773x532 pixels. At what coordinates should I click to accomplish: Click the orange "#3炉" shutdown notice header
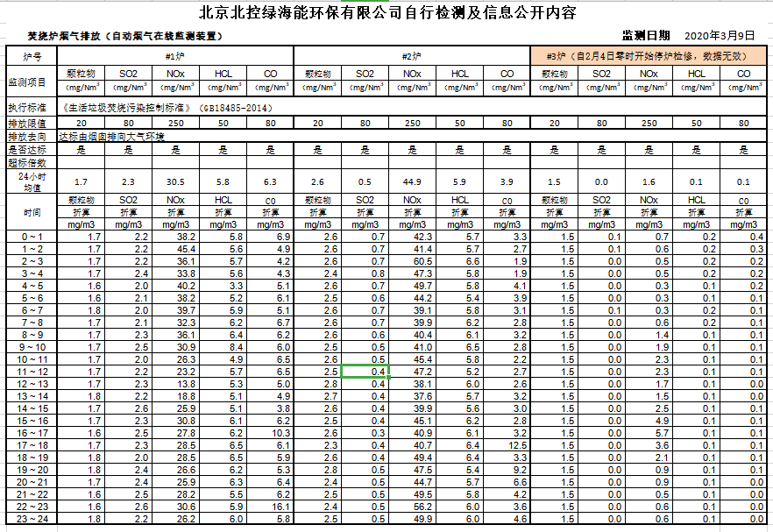tap(649, 56)
